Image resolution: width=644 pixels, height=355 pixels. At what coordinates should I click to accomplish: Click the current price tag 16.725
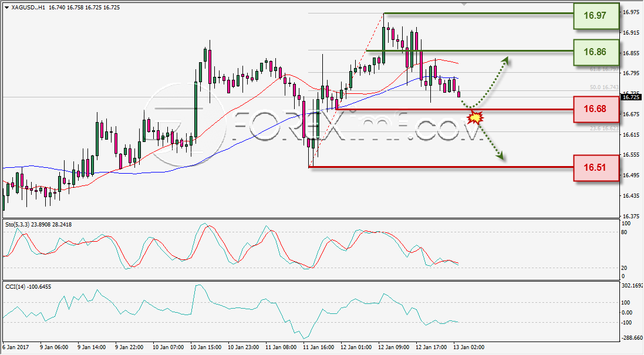(631, 97)
